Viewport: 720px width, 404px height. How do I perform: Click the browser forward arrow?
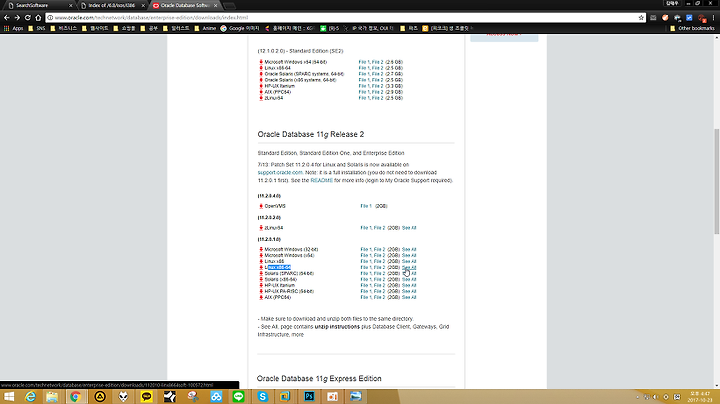tap(17, 17)
